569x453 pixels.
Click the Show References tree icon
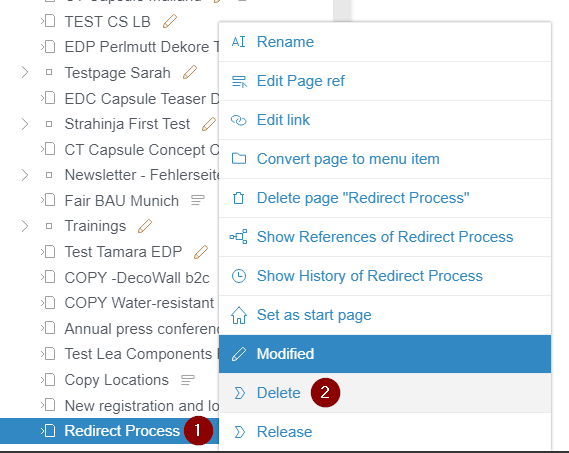coord(238,237)
